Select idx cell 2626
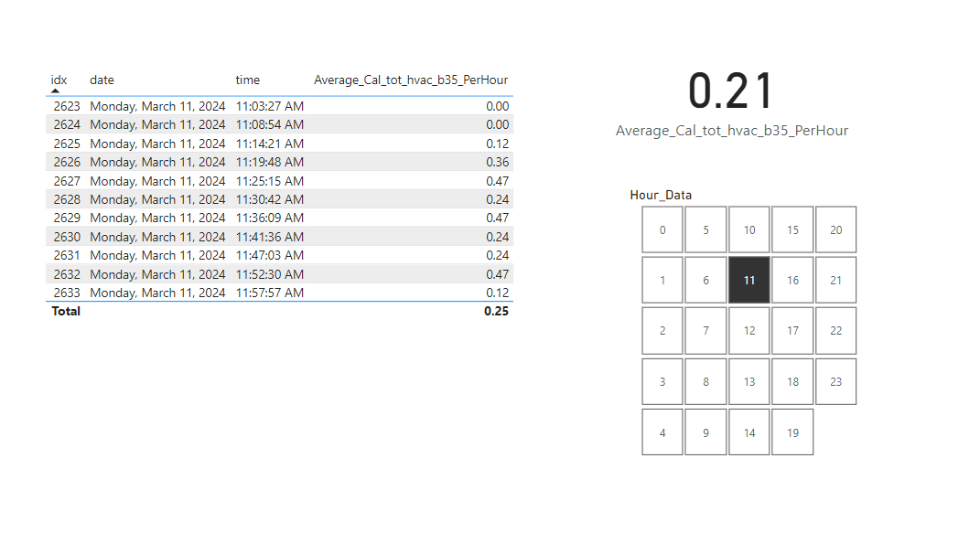The height and width of the screenshot is (533, 980). (x=67, y=162)
